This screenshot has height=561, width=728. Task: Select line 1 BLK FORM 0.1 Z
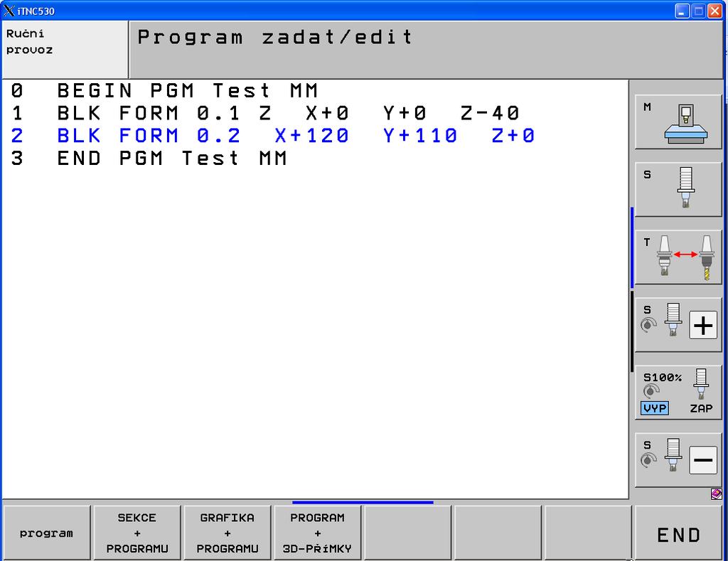265,113
